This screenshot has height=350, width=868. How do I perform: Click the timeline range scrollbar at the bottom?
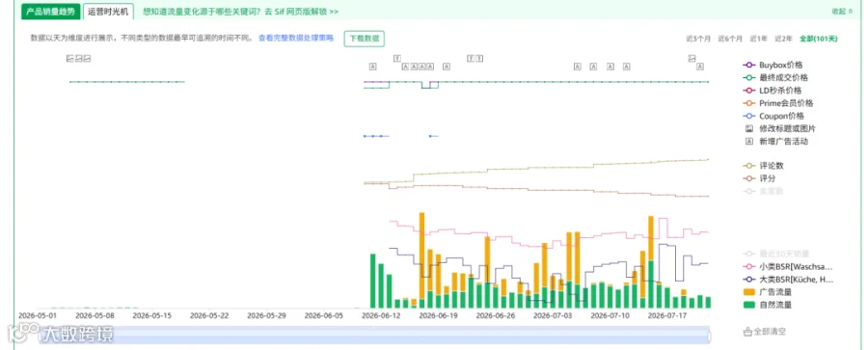(375, 336)
